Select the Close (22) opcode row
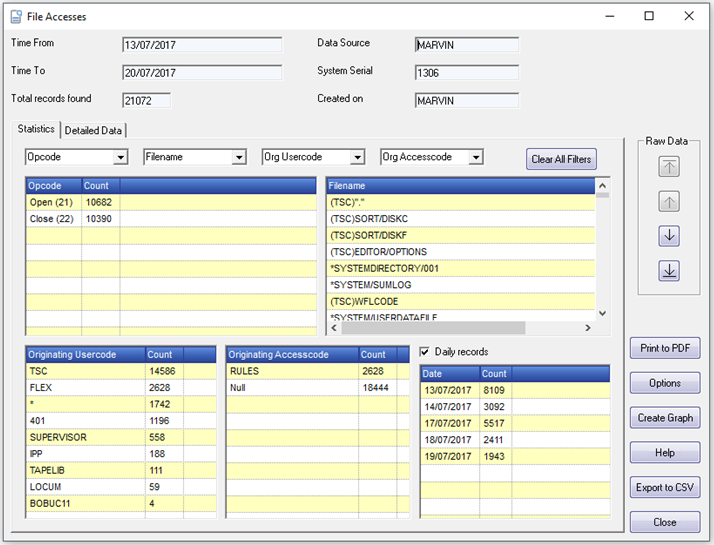 pyautogui.click(x=171, y=219)
